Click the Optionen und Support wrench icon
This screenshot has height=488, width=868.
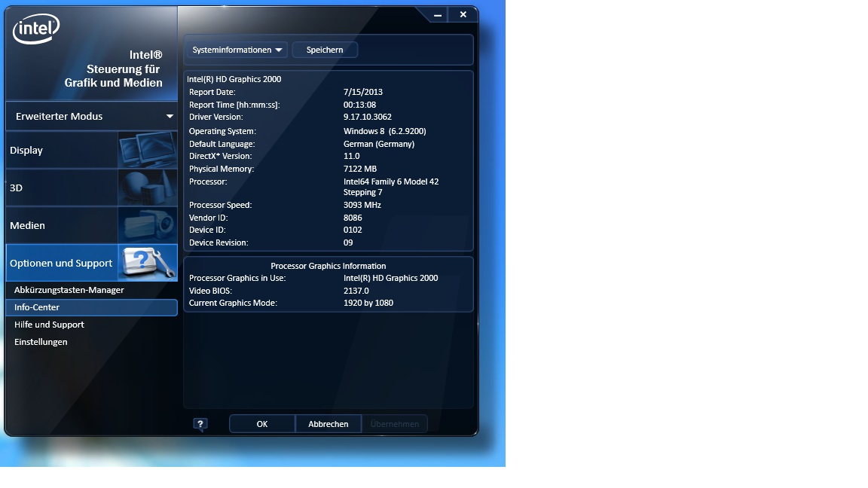[x=147, y=263]
